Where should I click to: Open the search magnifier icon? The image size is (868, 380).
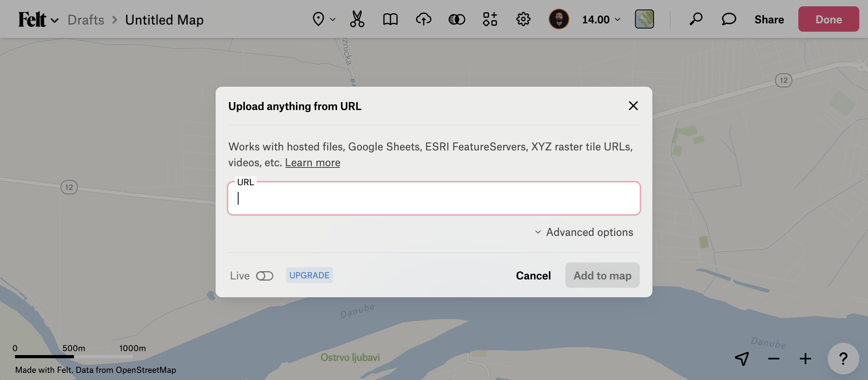696,19
